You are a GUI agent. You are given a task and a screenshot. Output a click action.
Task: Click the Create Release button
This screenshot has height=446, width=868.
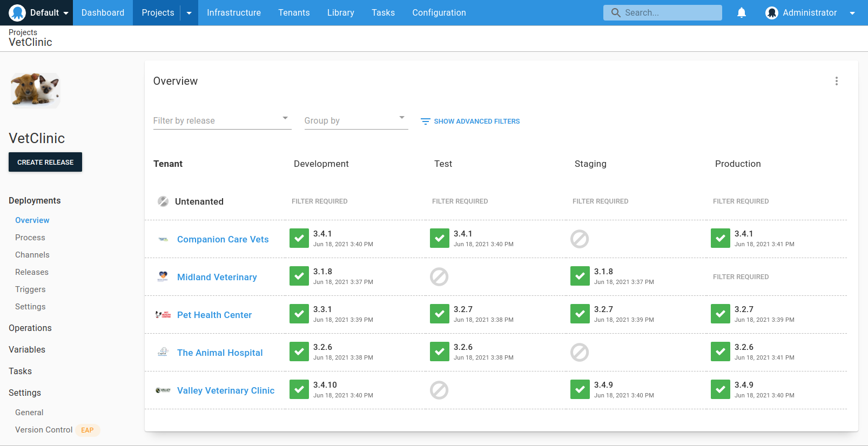45,162
